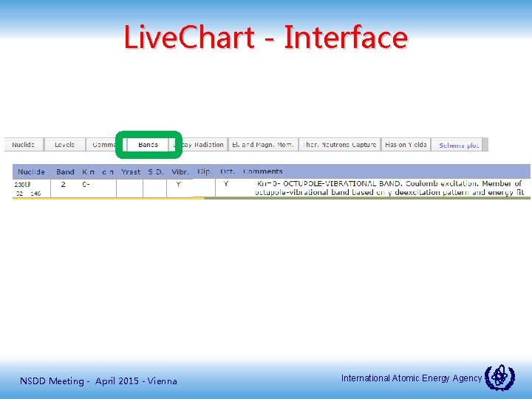The width and height of the screenshot is (532, 399).
Task: Click the Vibr. column header
Action: [x=180, y=171]
